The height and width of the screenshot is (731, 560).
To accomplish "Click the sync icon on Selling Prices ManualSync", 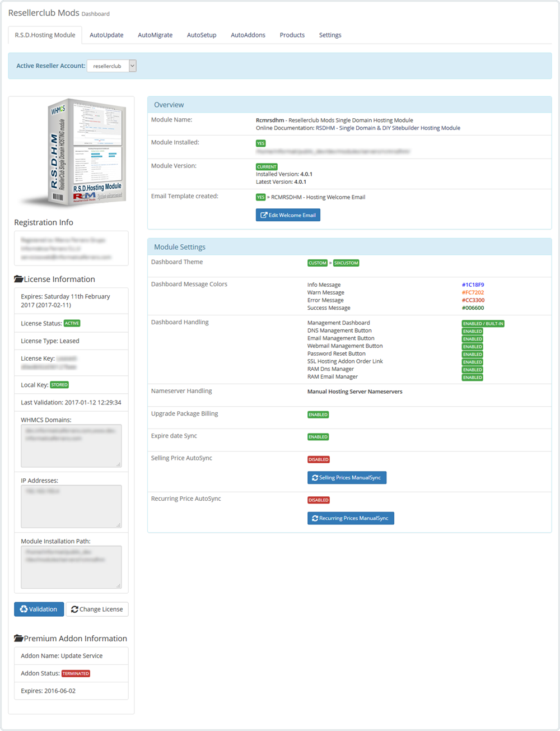I will (x=315, y=478).
